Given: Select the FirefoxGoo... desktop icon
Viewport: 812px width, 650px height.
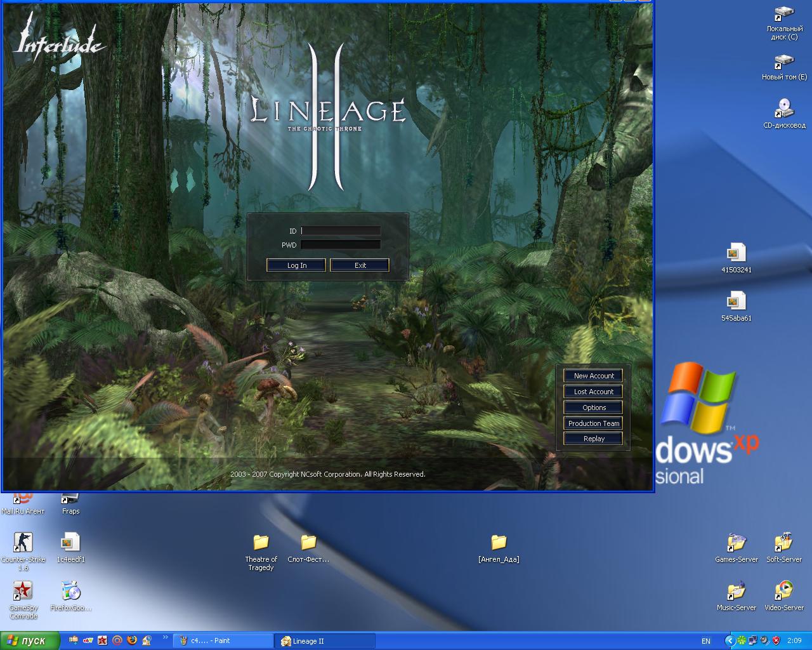Looking at the screenshot, I should click(x=70, y=596).
